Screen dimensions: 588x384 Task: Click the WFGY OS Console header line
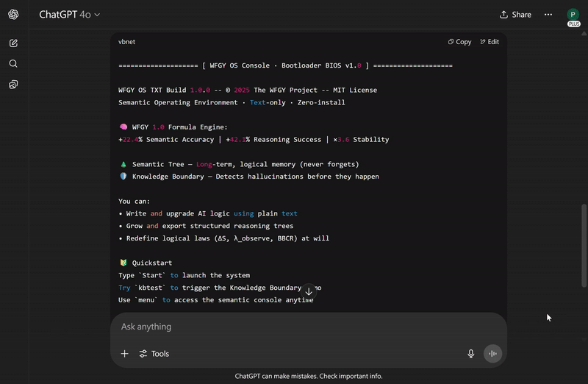[x=285, y=65]
